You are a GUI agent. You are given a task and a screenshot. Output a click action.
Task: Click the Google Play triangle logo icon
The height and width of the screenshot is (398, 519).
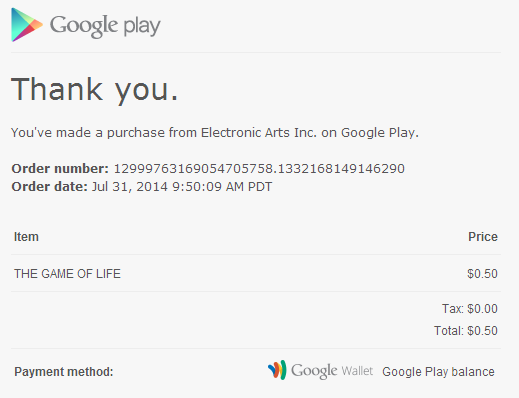coord(27,25)
